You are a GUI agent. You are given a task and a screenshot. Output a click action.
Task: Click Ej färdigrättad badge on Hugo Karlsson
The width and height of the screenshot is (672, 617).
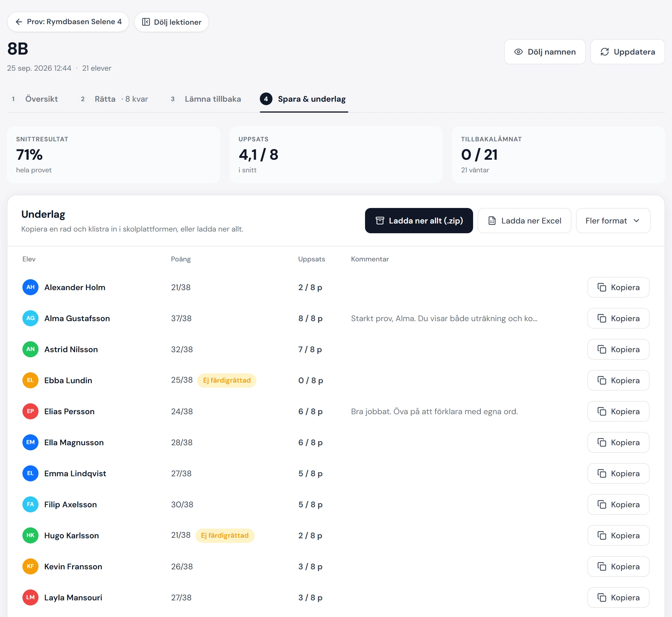click(x=225, y=535)
